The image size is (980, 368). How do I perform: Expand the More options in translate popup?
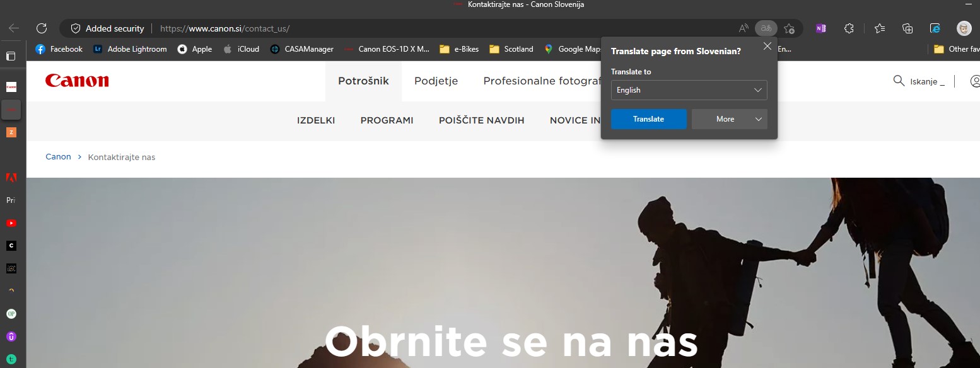(x=729, y=118)
